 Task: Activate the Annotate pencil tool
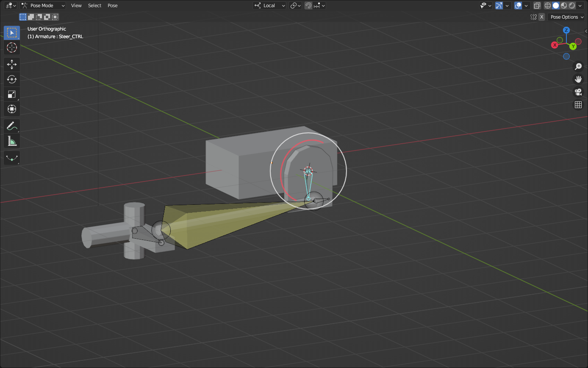[12, 126]
